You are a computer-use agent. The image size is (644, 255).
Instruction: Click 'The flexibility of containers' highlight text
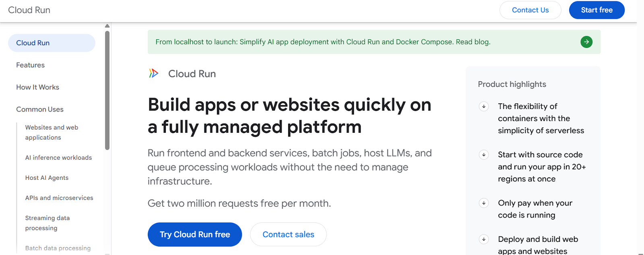(x=541, y=119)
